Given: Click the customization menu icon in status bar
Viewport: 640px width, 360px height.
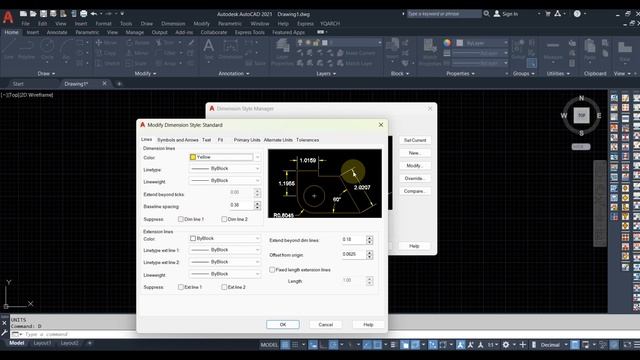Looking at the screenshot, I should tap(637, 345).
